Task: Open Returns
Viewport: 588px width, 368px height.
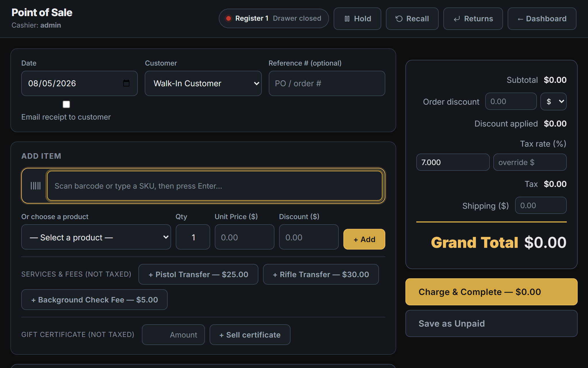Action: pyautogui.click(x=473, y=19)
